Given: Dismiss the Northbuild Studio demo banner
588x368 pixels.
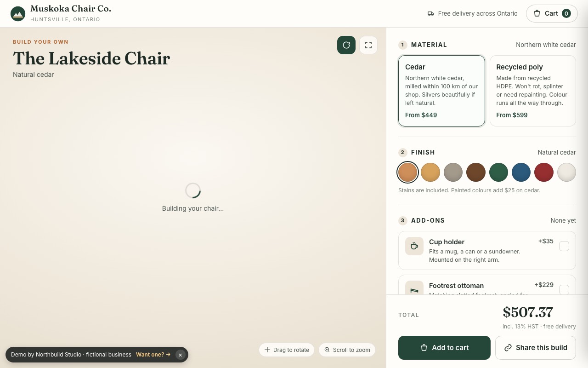Looking at the screenshot, I should pyautogui.click(x=181, y=355).
